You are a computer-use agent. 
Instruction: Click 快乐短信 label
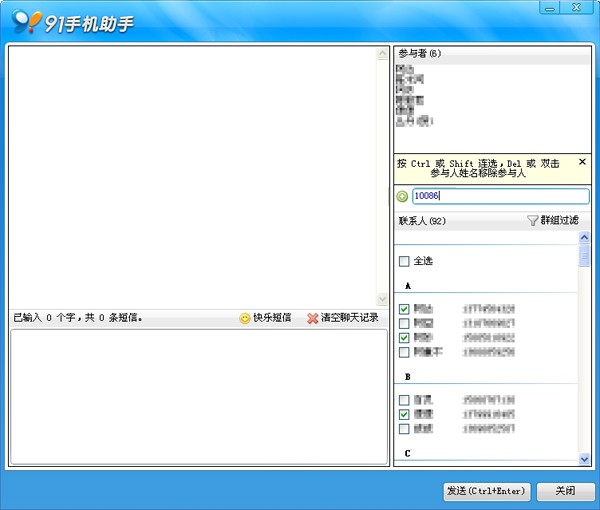pos(272,318)
